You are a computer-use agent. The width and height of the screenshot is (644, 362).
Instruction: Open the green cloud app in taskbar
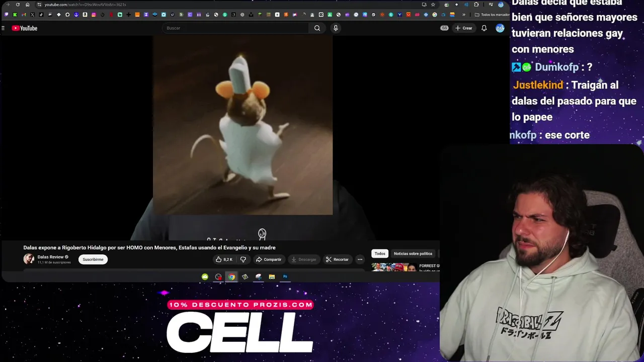(x=205, y=277)
